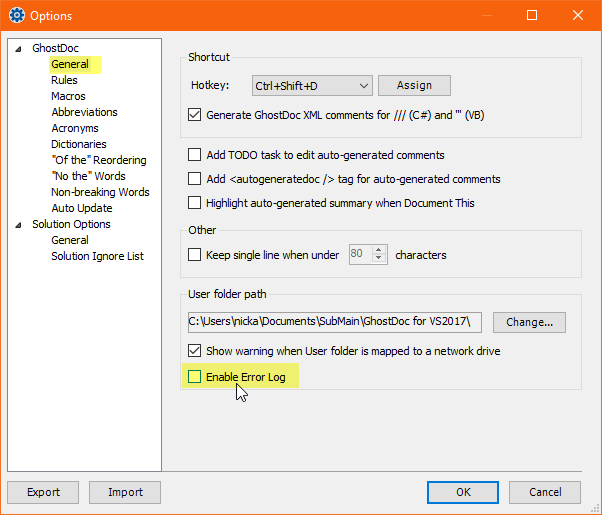Uncheck Generate GhostDoc XML comments option
The width and height of the screenshot is (602, 515).
click(194, 115)
